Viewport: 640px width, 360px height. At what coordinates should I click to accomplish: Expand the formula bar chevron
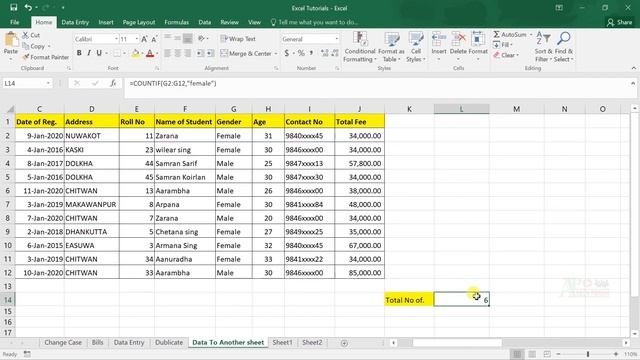pyautogui.click(x=633, y=83)
